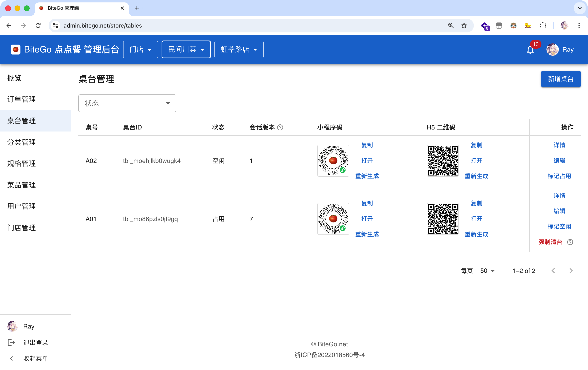Screen dimensions: 588x370
Task: Click the BiteGo tomato logo icon
Action: [x=16, y=49]
